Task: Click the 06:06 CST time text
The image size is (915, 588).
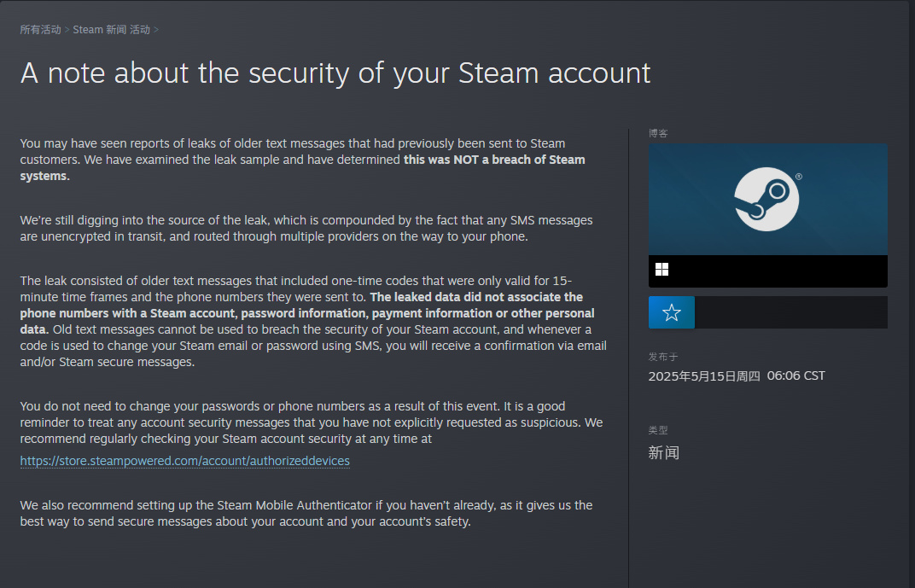Action: (796, 376)
